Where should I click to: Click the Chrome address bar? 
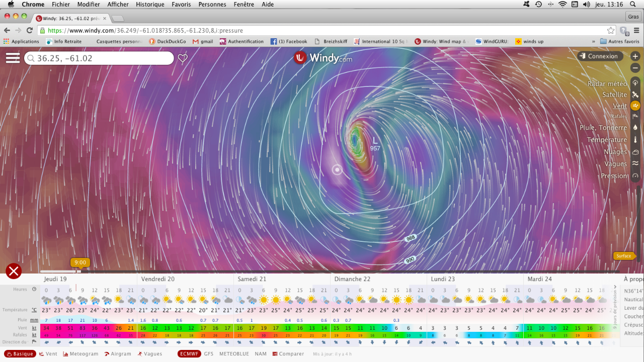327,30
